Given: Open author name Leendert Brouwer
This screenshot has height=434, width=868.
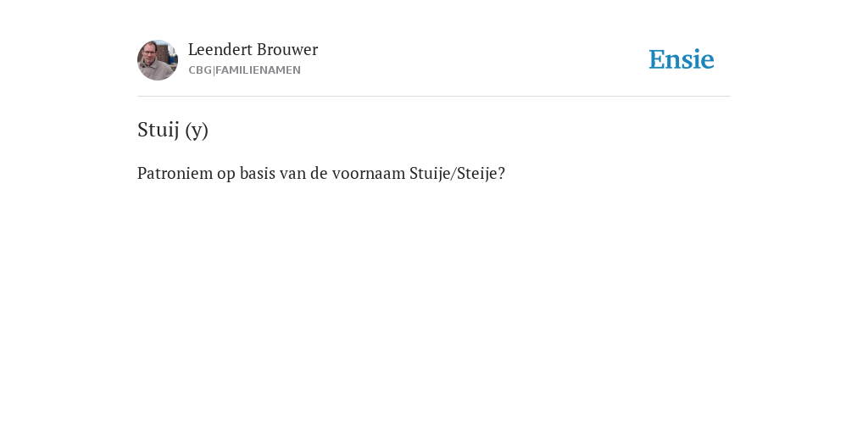Looking at the screenshot, I should pyautogui.click(x=253, y=50).
